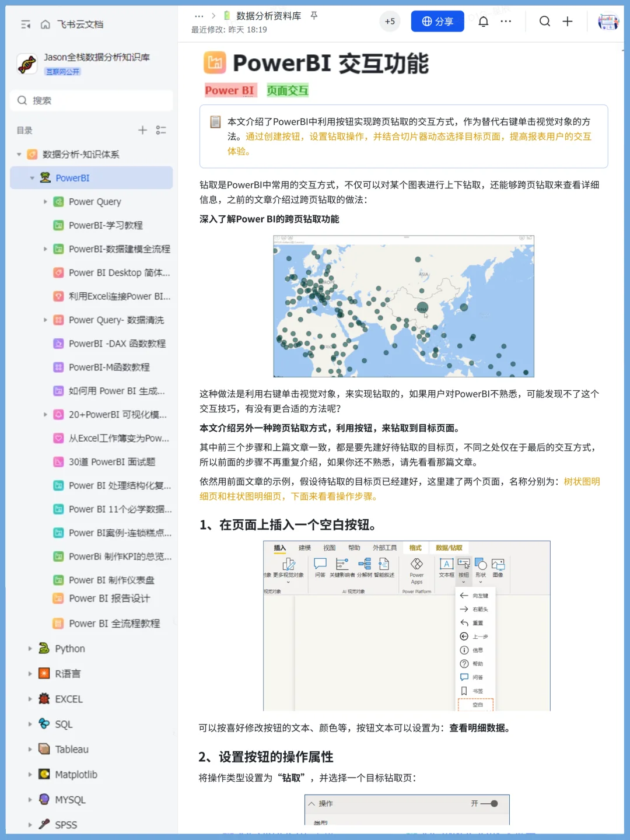
Task: Collapse the 数据分析-知识体系 tree node
Action: click(19, 155)
